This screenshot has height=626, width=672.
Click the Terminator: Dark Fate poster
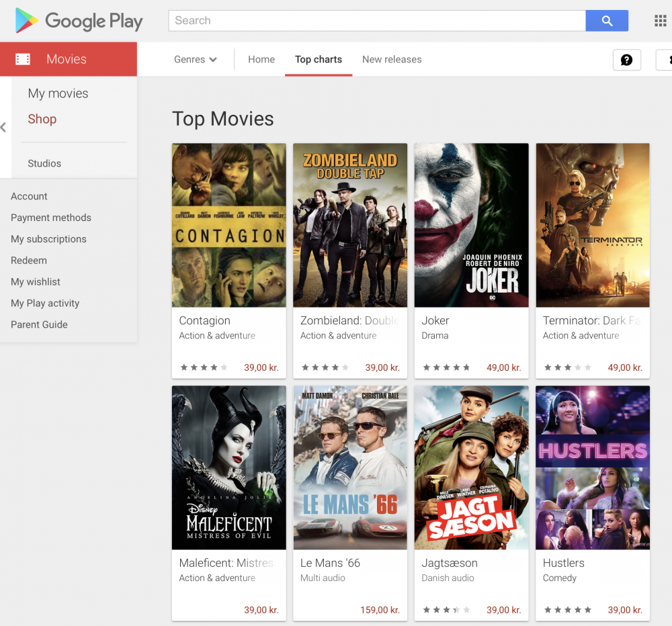tap(592, 225)
